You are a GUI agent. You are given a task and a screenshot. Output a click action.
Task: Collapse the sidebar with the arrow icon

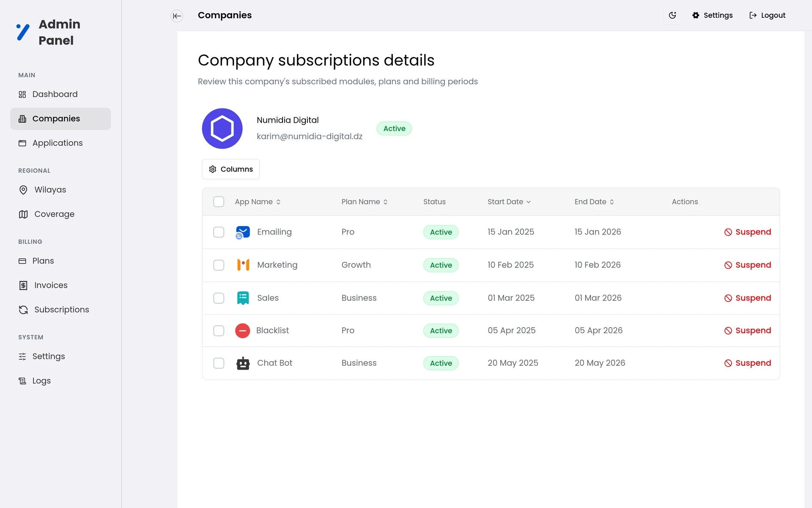[177, 16]
